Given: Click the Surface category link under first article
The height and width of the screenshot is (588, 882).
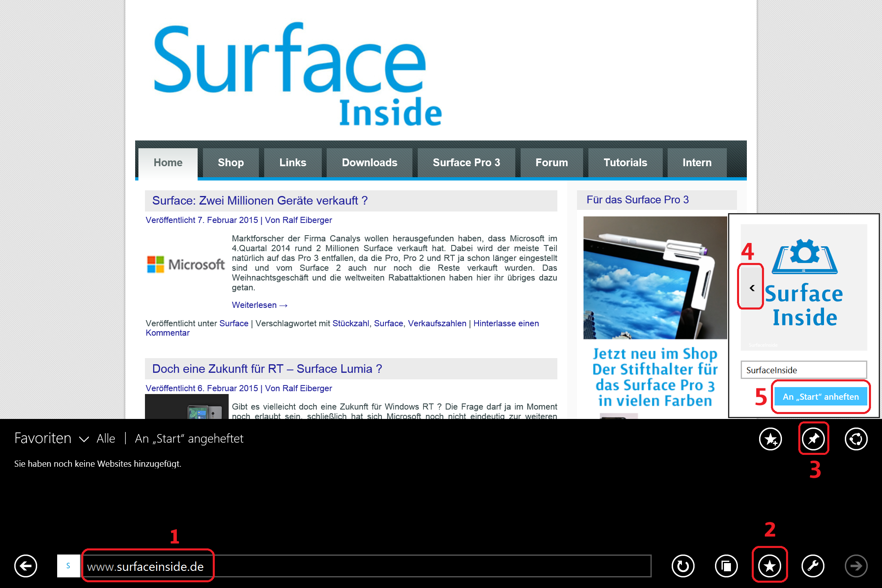Looking at the screenshot, I should click(234, 323).
